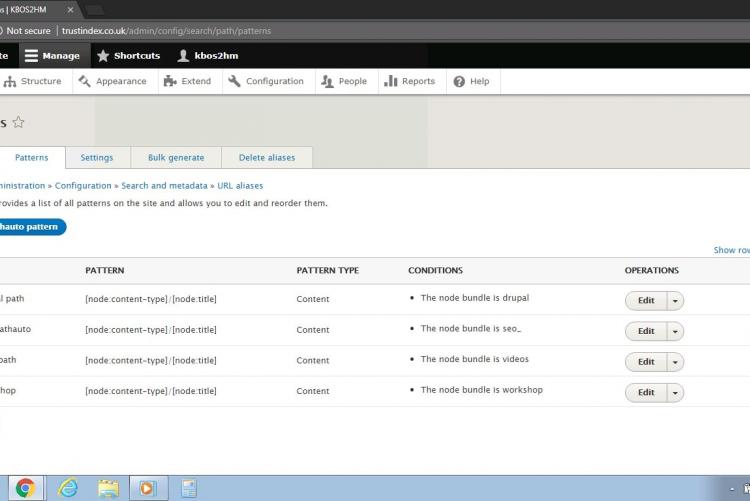Open the Configuration admin menu

(266, 81)
